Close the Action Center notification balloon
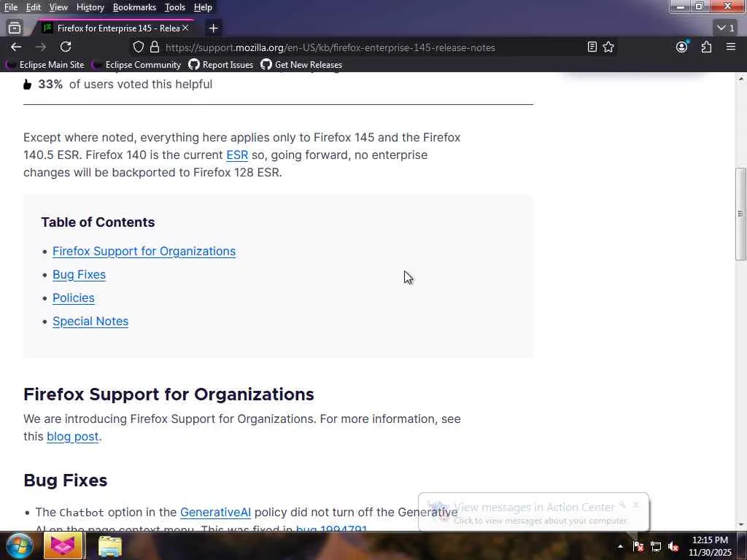 point(636,505)
